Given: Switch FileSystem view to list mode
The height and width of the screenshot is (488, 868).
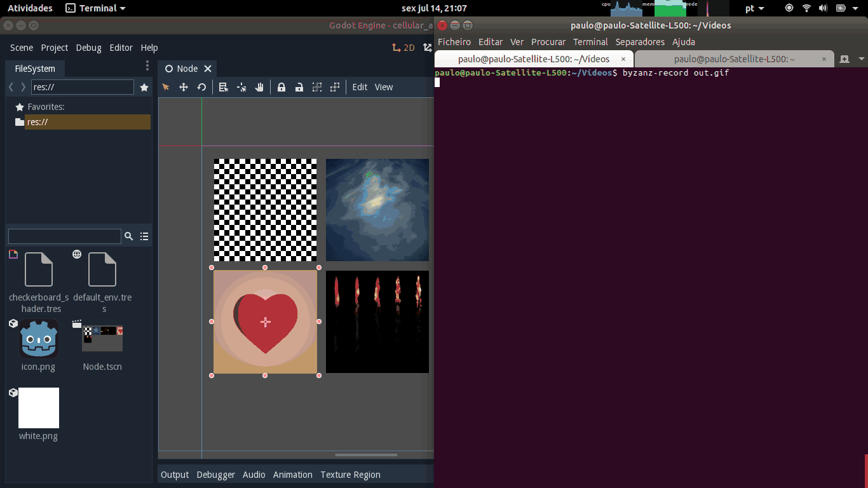Looking at the screenshot, I should 144,236.
